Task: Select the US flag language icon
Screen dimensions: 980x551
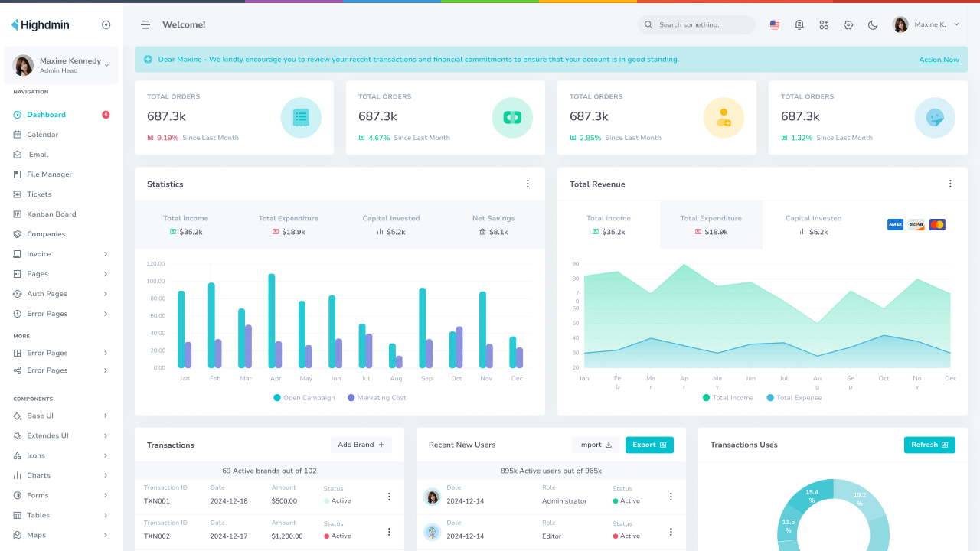Action: (774, 24)
